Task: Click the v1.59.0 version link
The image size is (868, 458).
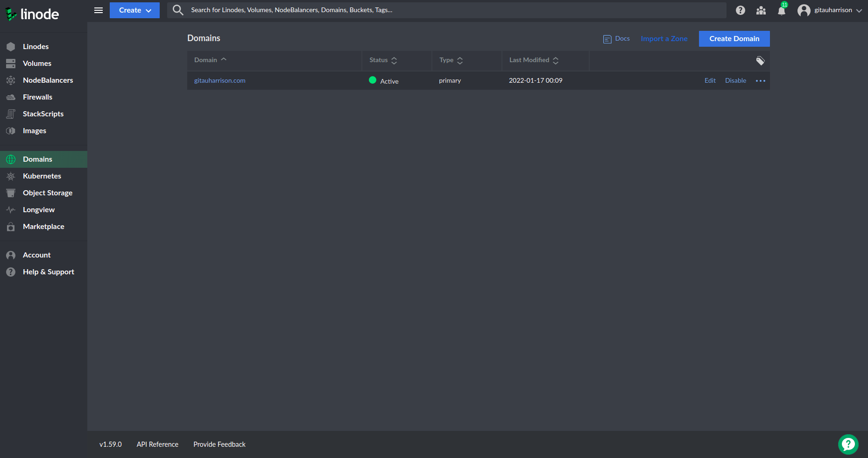Action: click(x=111, y=444)
